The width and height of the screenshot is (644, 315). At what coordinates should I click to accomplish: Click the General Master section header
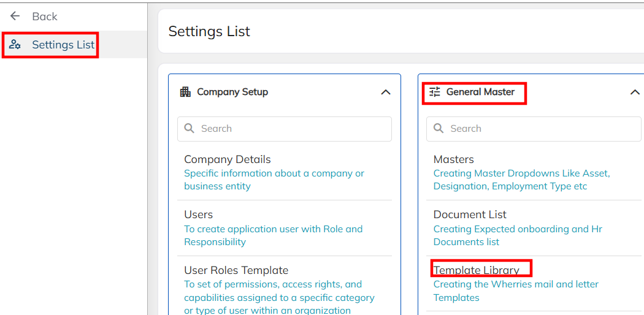(480, 92)
